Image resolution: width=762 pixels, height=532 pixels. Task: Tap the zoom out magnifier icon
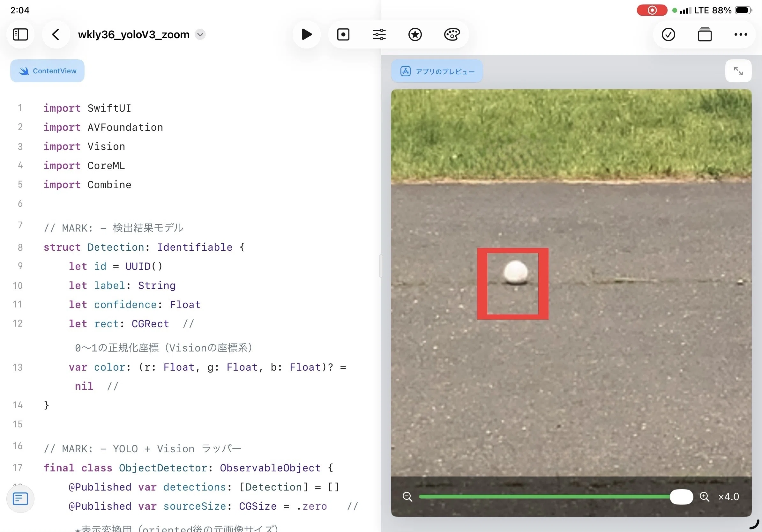(x=407, y=497)
